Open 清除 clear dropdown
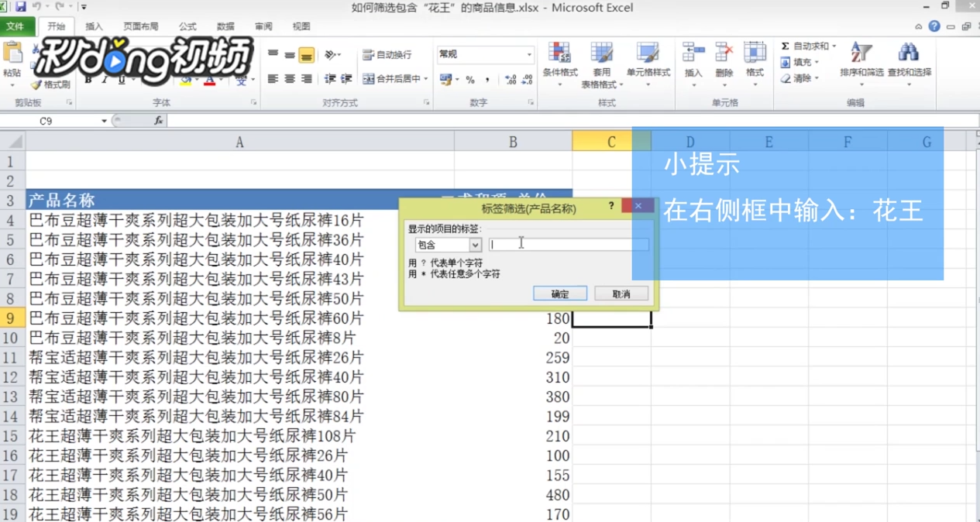Image resolution: width=980 pixels, height=522 pixels. (x=800, y=78)
